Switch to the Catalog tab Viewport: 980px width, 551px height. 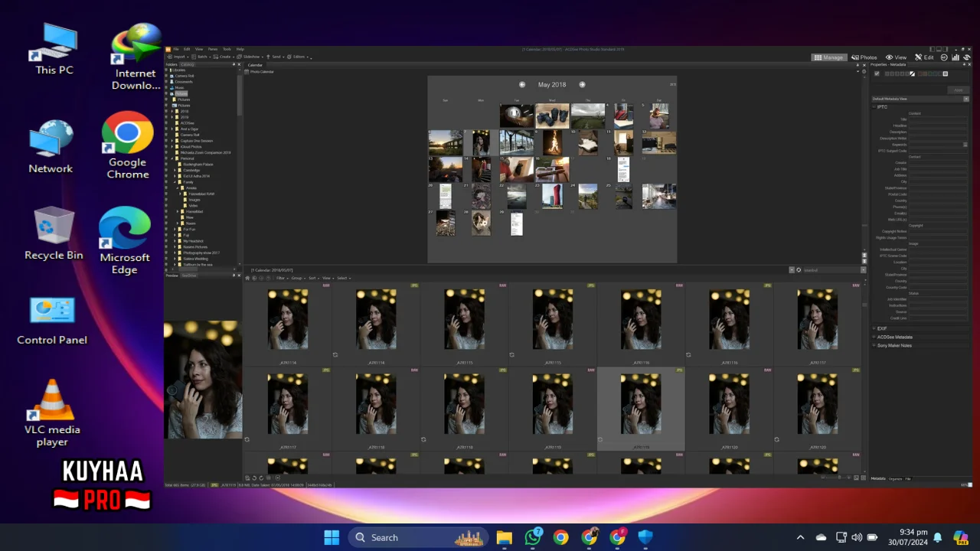pos(188,64)
